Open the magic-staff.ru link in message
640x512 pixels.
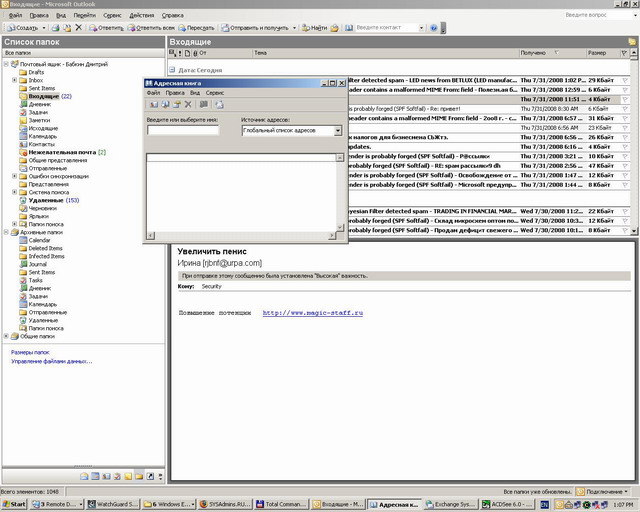(x=313, y=313)
